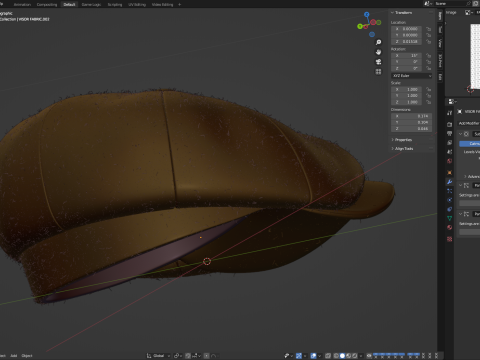Click the Rotation X field
The image size is (480, 360).
coord(406,56)
